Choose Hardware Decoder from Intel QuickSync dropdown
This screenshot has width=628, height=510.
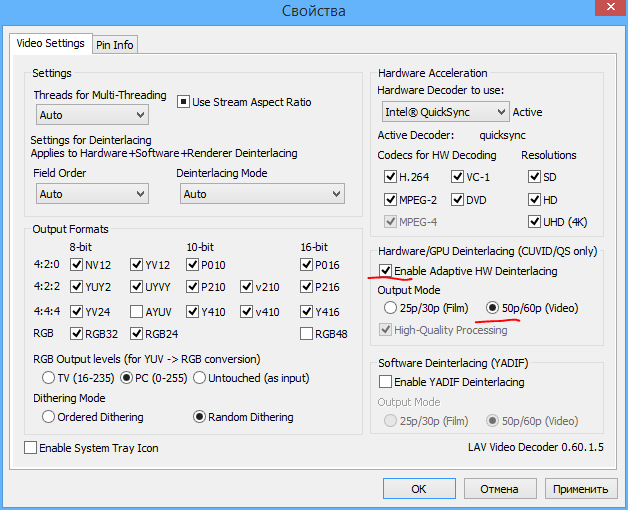click(x=445, y=112)
